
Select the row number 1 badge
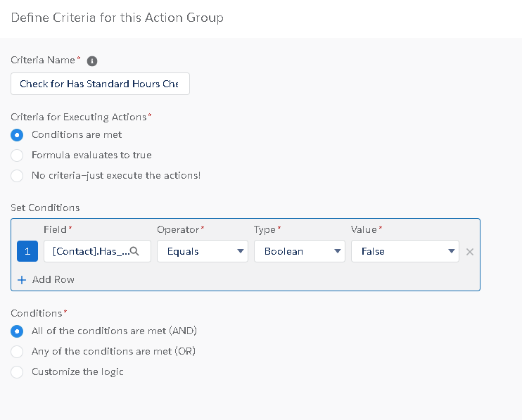point(27,251)
